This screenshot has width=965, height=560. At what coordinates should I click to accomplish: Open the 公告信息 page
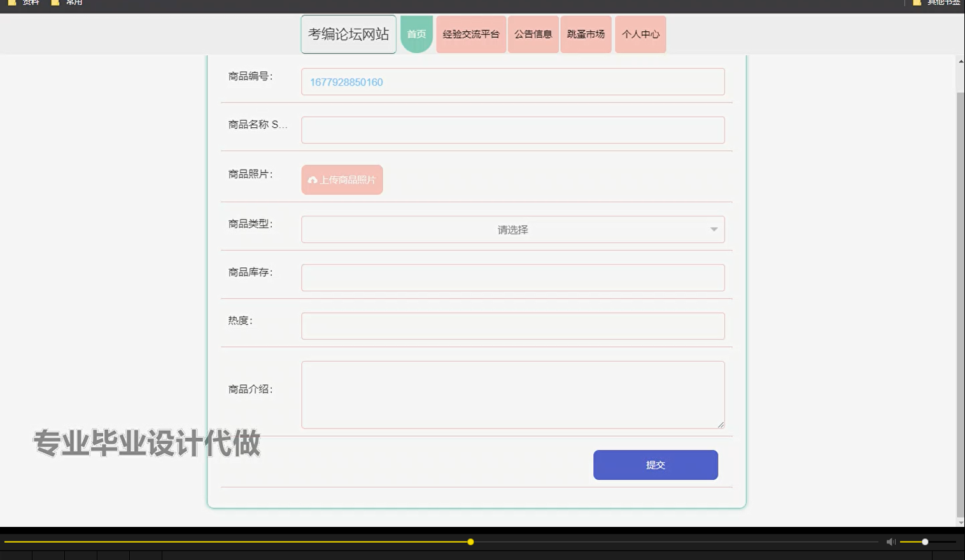pyautogui.click(x=533, y=34)
